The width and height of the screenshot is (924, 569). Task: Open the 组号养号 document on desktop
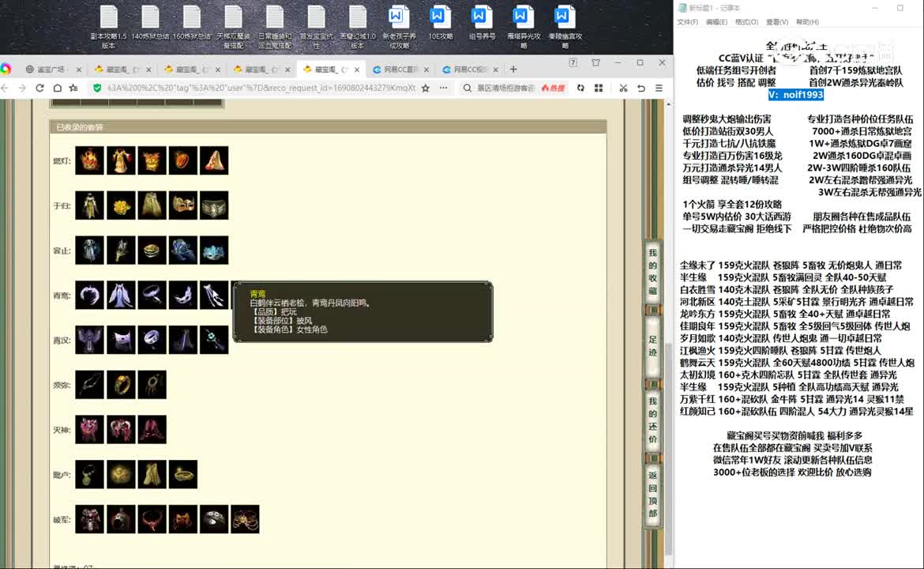pyautogui.click(x=482, y=24)
